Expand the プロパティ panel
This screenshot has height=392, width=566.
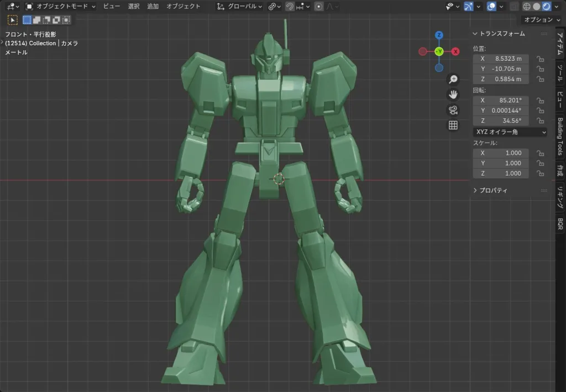tap(490, 190)
